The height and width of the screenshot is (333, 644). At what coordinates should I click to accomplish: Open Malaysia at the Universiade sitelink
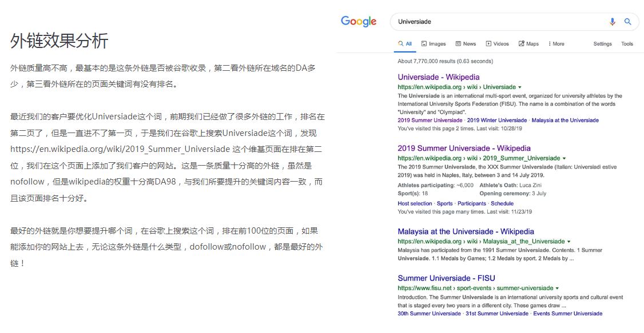coord(565,121)
